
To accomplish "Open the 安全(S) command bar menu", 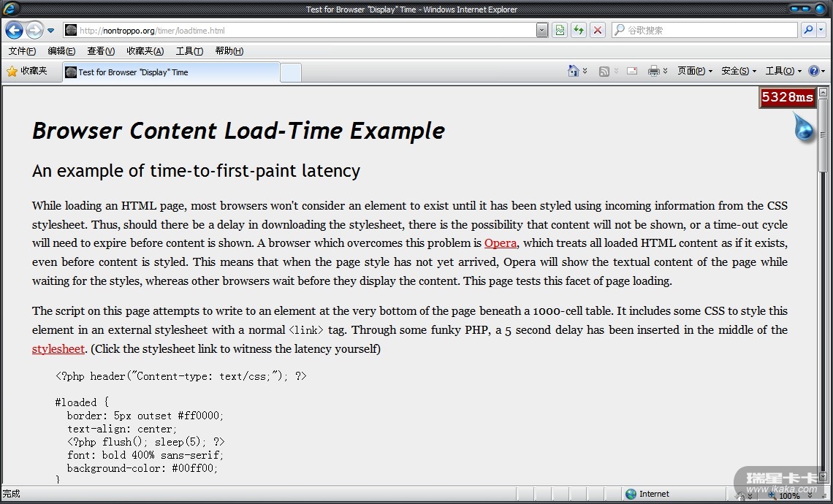I will coord(739,71).
